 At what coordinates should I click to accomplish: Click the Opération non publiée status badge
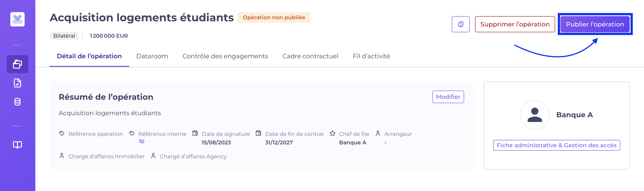(274, 17)
